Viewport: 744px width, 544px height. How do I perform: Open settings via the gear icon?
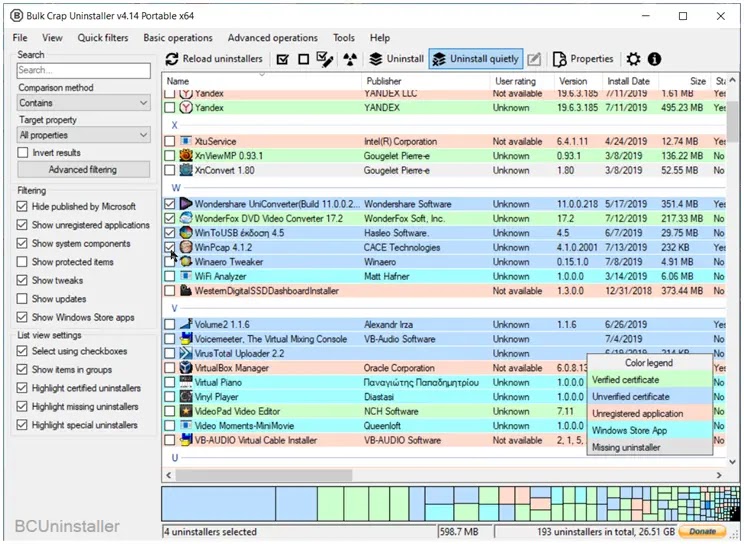[633, 59]
